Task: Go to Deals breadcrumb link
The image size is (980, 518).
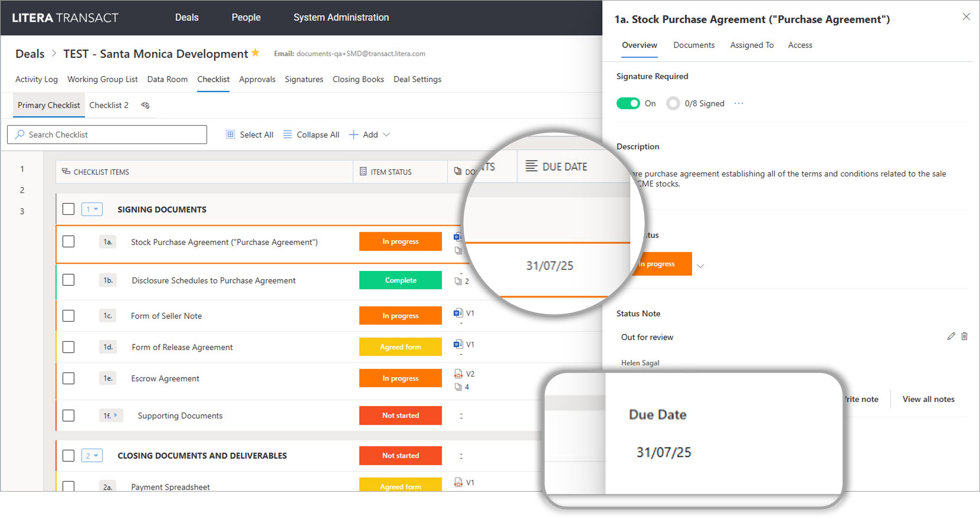Action: coord(30,54)
